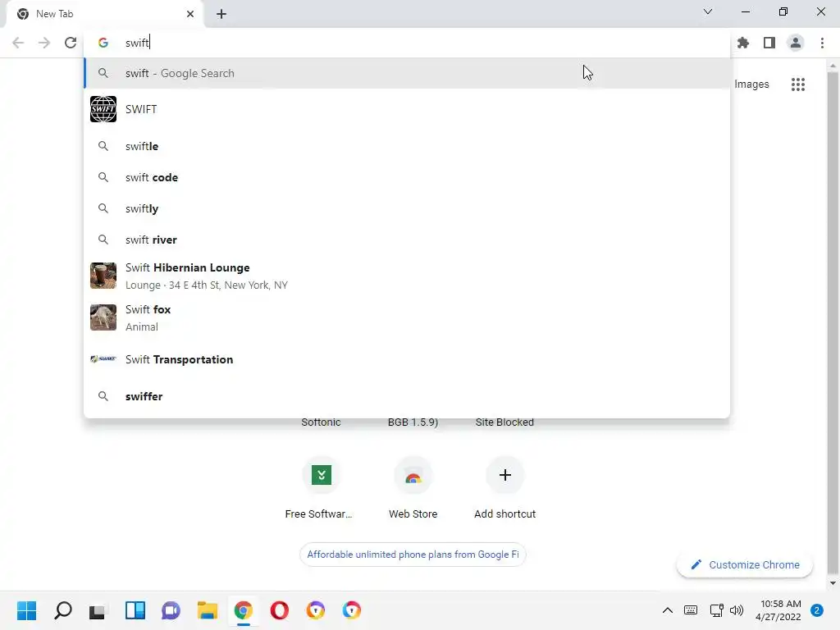This screenshot has height=630, width=840.
Task: Reload the current page
Action: (x=71, y=43)
